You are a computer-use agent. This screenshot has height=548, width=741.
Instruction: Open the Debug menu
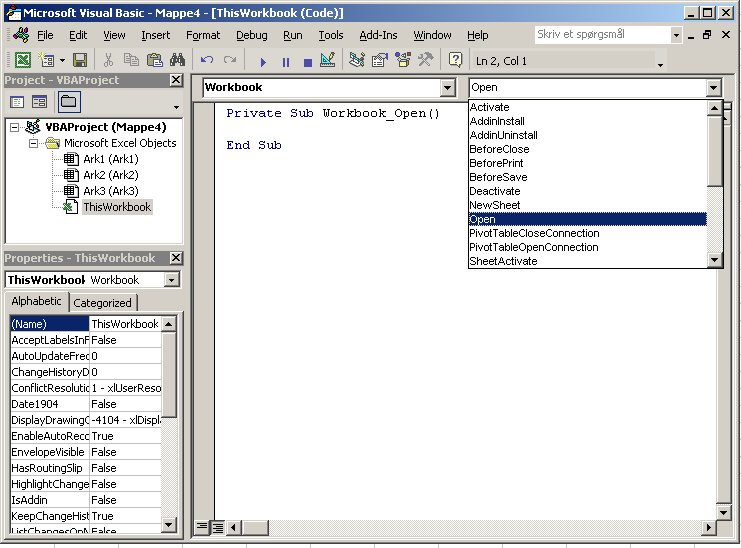pyautogui.click(x=251, y=35)
